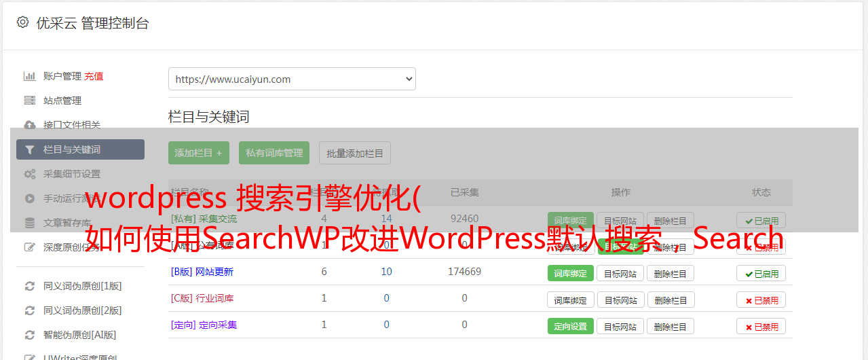Open the [B版] 网站更新 column link
Viewport: 868px width, 360px height.
202,272
